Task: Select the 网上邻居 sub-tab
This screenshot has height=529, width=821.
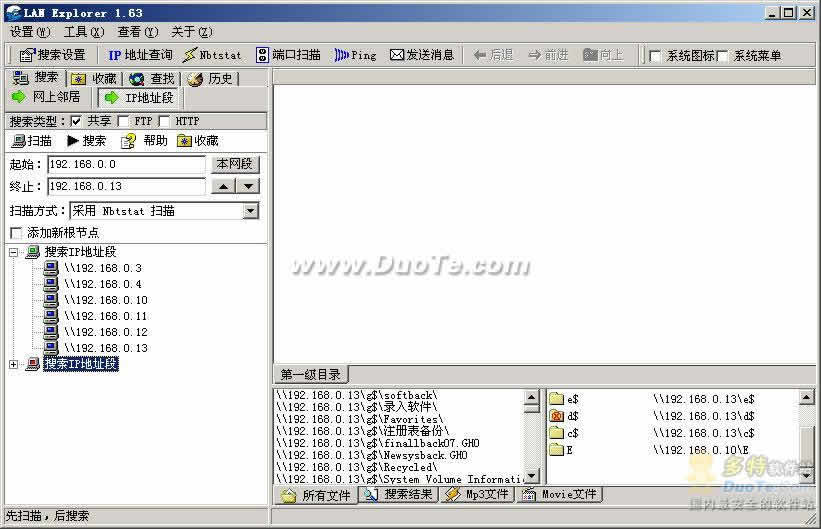Action: point(47,97)
